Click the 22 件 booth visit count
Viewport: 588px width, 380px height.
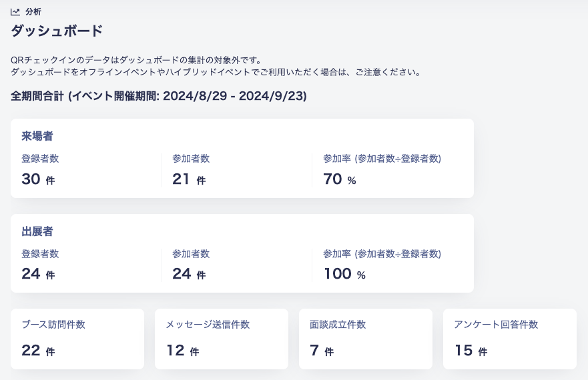pyautogui.click(x=38, y=351)
